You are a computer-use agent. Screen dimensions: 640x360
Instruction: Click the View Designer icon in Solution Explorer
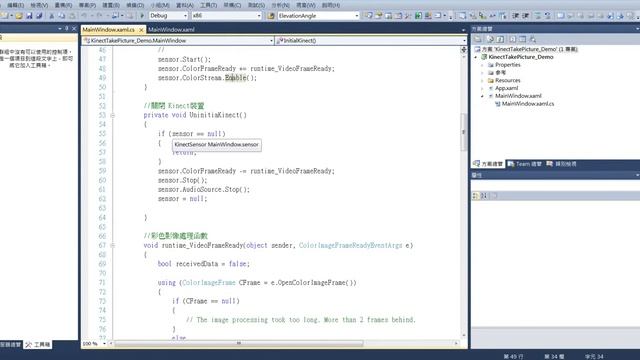click(x=522, y=39)
